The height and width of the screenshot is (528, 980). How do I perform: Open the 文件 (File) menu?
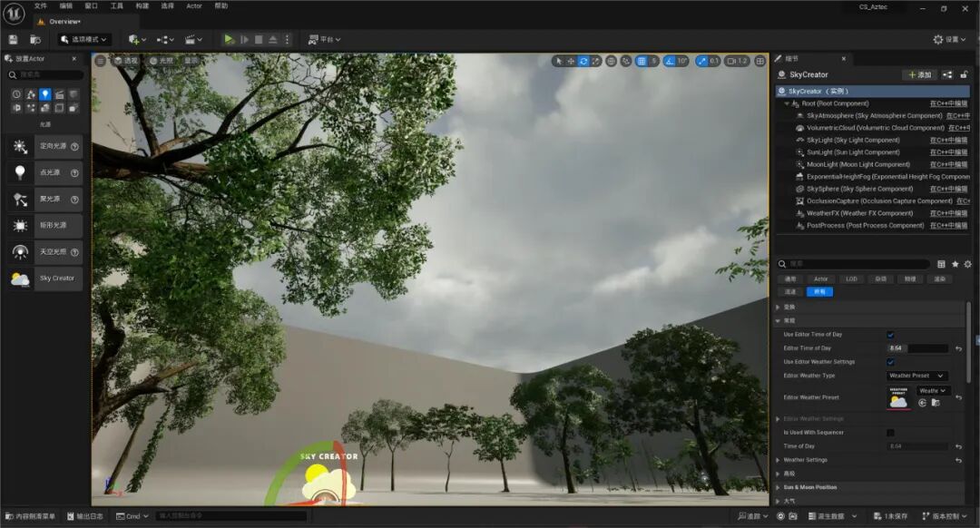41,5
